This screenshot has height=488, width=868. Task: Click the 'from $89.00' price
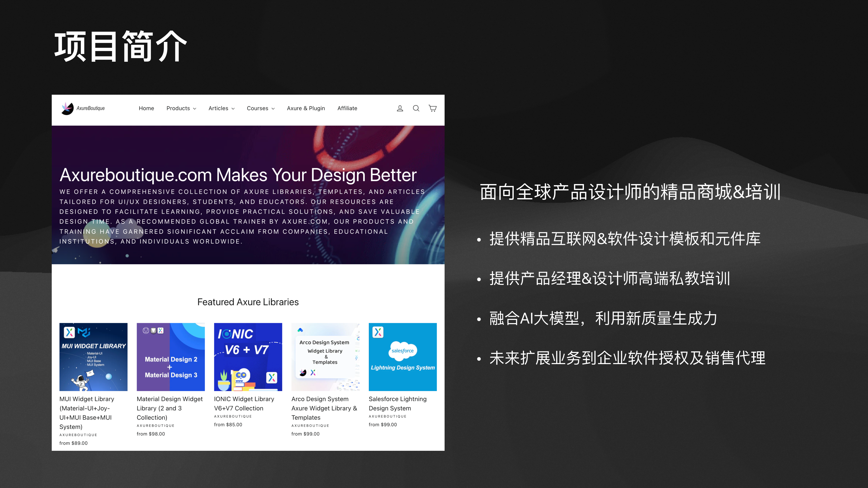(73, 443)
